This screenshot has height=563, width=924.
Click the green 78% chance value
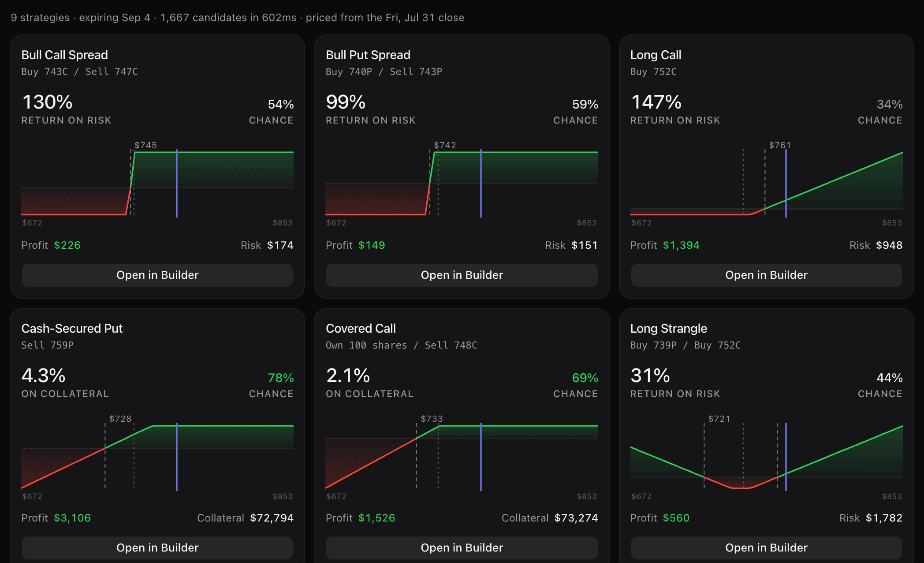281,378
